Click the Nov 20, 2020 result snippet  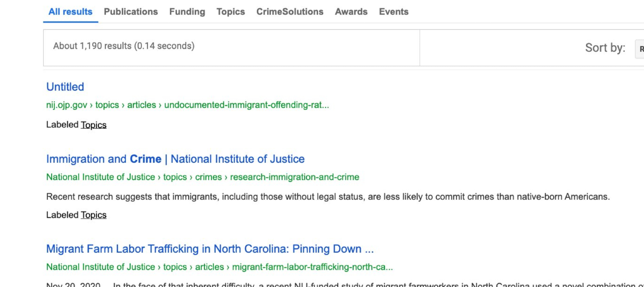[322, 284]
